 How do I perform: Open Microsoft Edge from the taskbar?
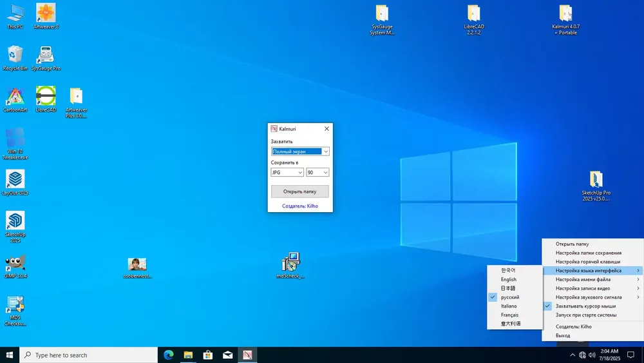point(168,355)
